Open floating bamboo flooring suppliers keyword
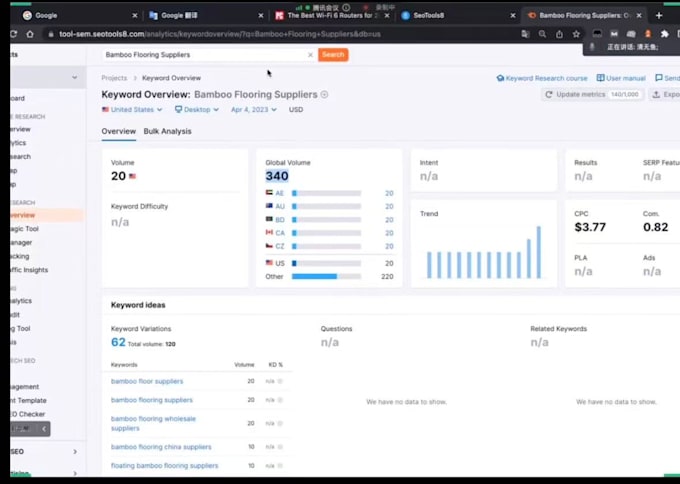Screen dimensions: 680x484 point(164,465)
